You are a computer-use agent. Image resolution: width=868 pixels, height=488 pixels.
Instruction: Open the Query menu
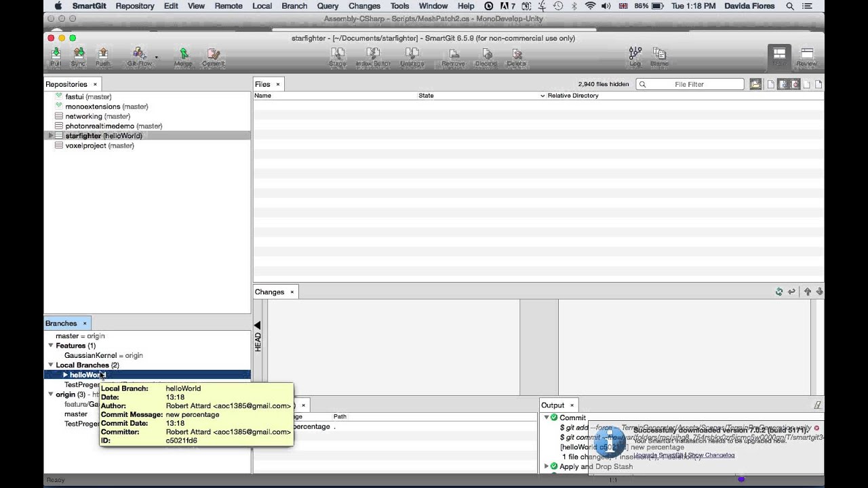tap(328, 6)
